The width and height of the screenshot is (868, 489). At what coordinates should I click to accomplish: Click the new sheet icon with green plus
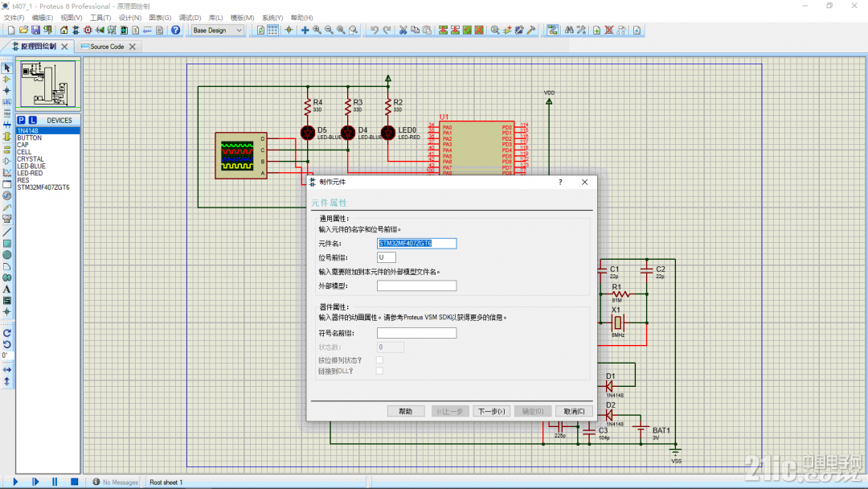click(x=596, y=31)
